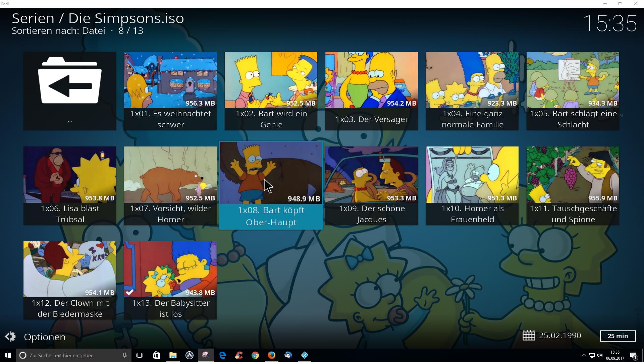Click title '1x06. Lisa bläst Trübsal'
The image size is (644, 362).
click(x=70, y=214)
